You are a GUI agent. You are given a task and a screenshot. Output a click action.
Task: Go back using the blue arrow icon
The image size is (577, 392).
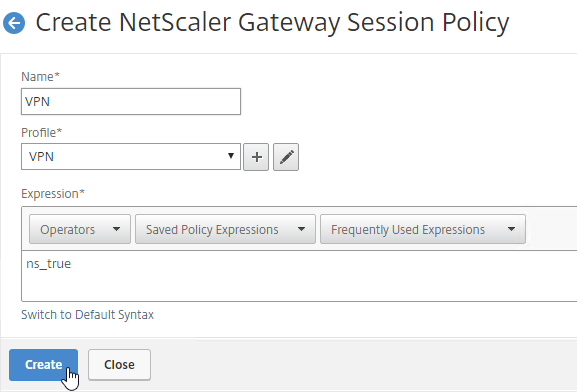pos(14,23)
